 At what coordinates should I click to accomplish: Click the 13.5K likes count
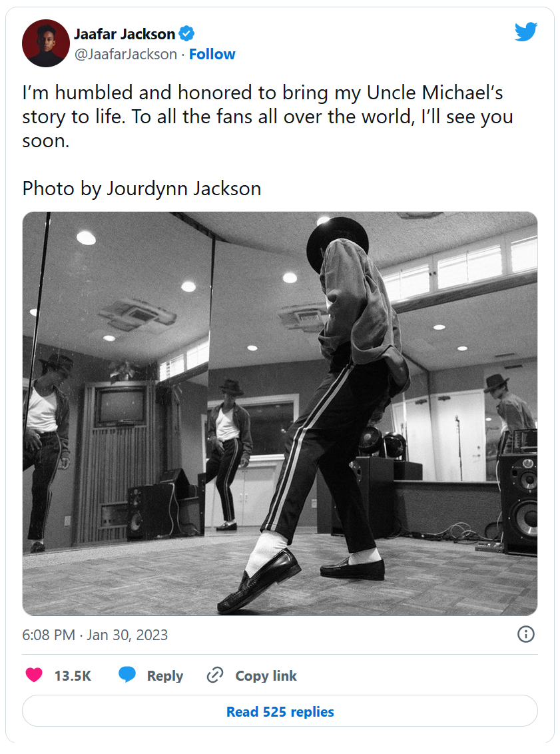click(73, 676)
